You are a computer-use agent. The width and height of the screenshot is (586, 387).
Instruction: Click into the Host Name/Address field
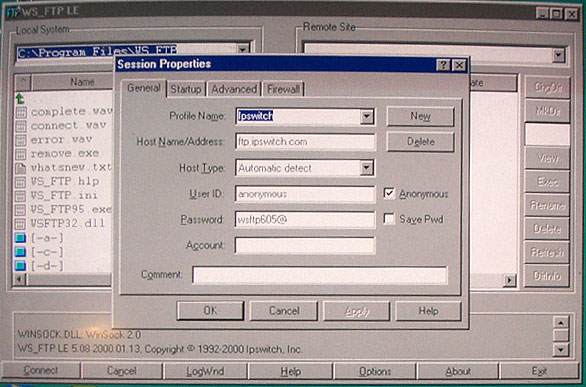(305, 142)
